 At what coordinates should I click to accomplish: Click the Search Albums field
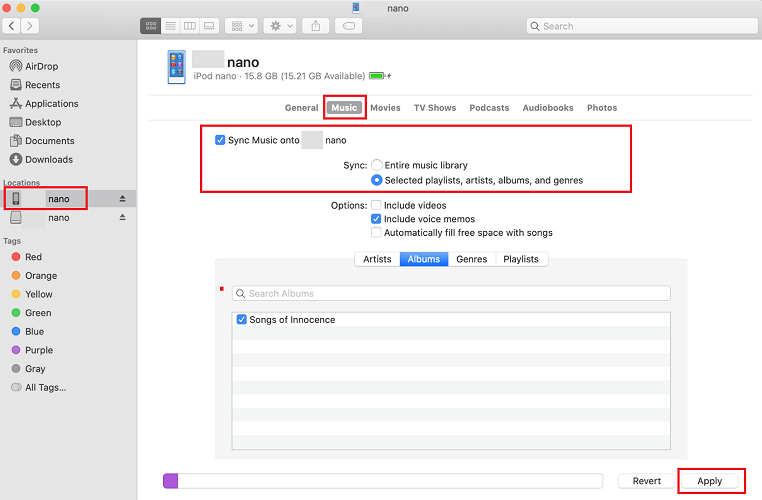tap(451, 293)
